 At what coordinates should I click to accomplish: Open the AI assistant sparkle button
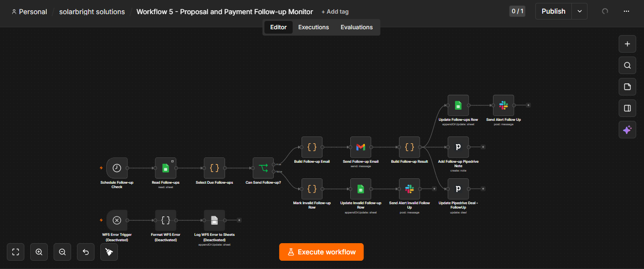(x=627, y=130)
